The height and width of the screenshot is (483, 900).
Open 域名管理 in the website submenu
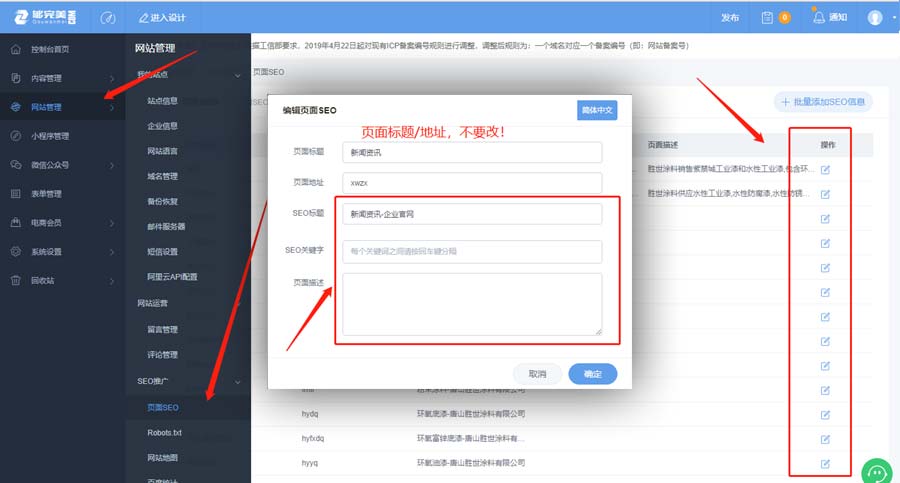click(162, 176)
